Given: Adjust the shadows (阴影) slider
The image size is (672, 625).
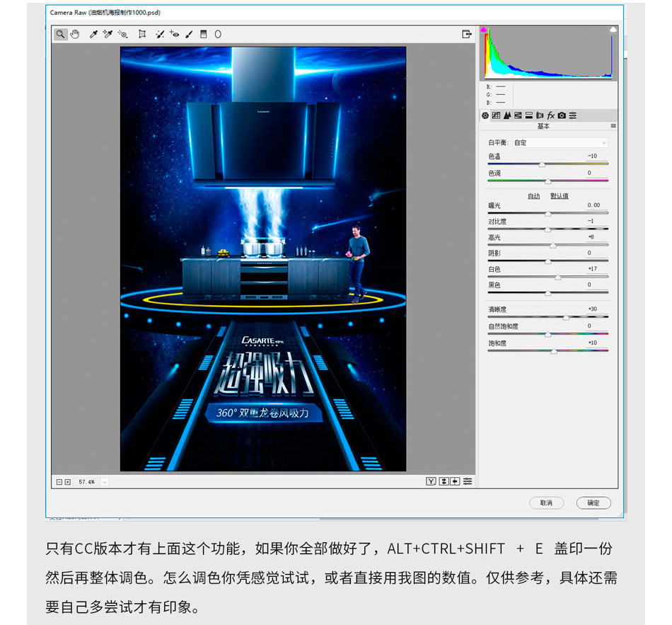Looking at the screenshot, I should click(x=548, y=261).
